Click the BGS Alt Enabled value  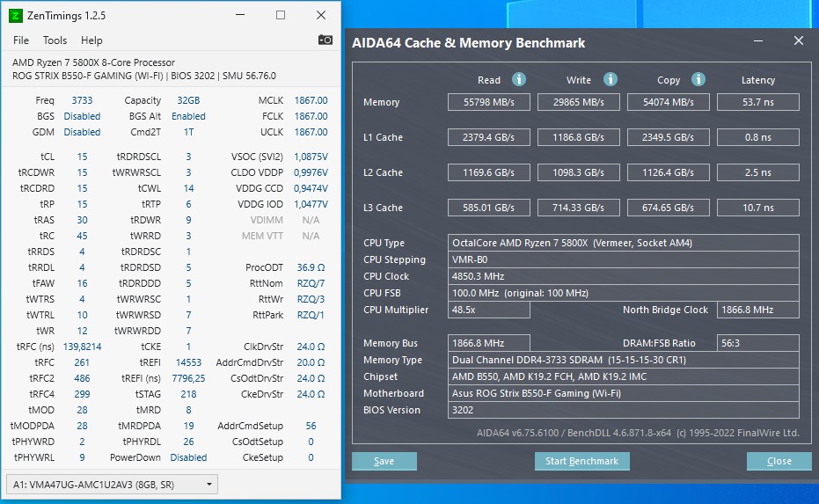(x=188, y=116)
